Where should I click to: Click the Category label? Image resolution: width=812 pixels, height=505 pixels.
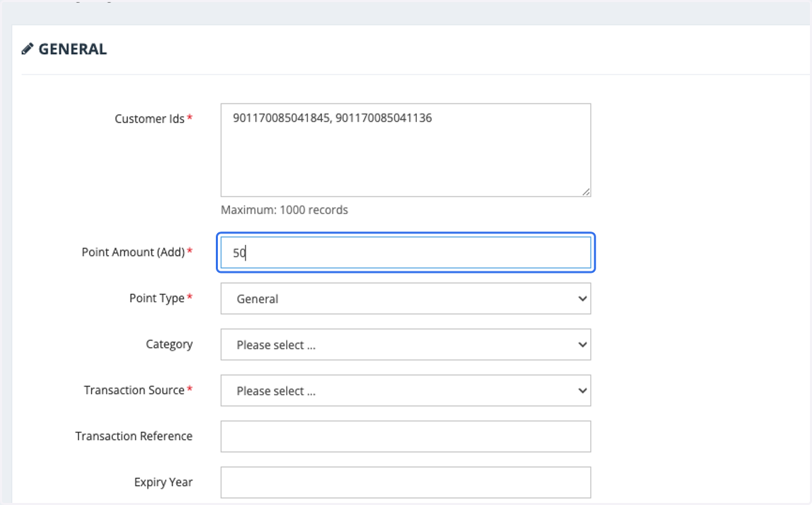click(169, 344)
